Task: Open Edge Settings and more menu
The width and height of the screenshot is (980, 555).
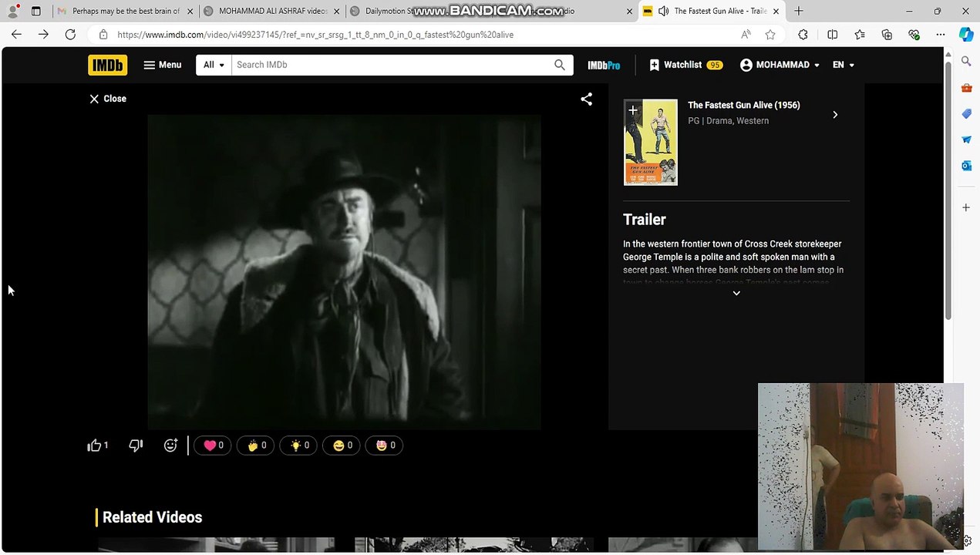Action: click(x=941, y=35)
